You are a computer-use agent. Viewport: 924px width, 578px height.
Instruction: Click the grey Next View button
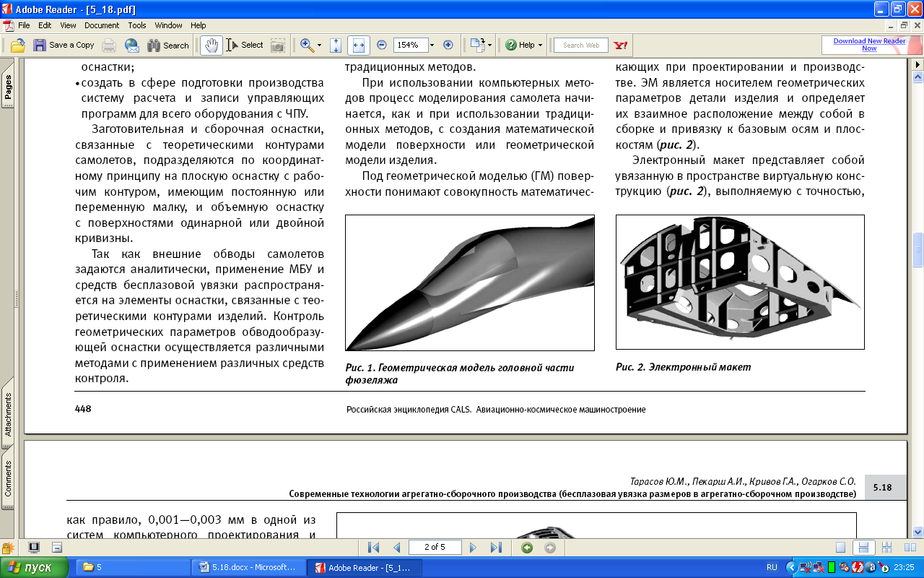coord(550,548)
